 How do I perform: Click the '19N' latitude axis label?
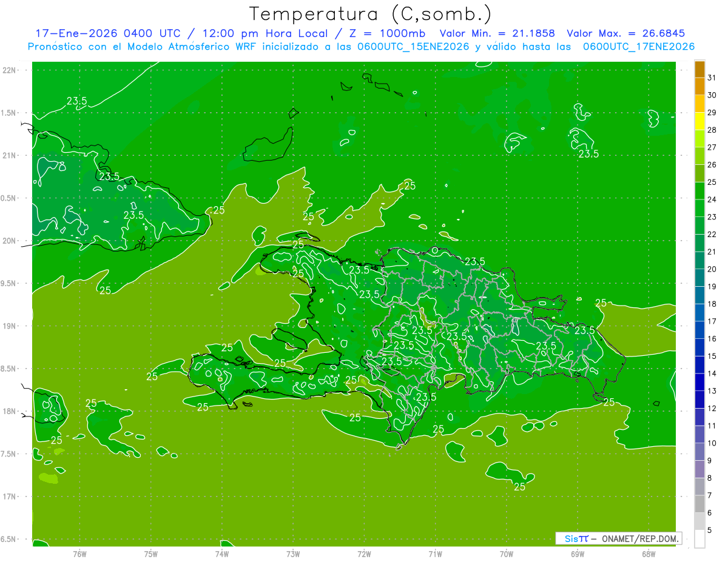[8, 326]
